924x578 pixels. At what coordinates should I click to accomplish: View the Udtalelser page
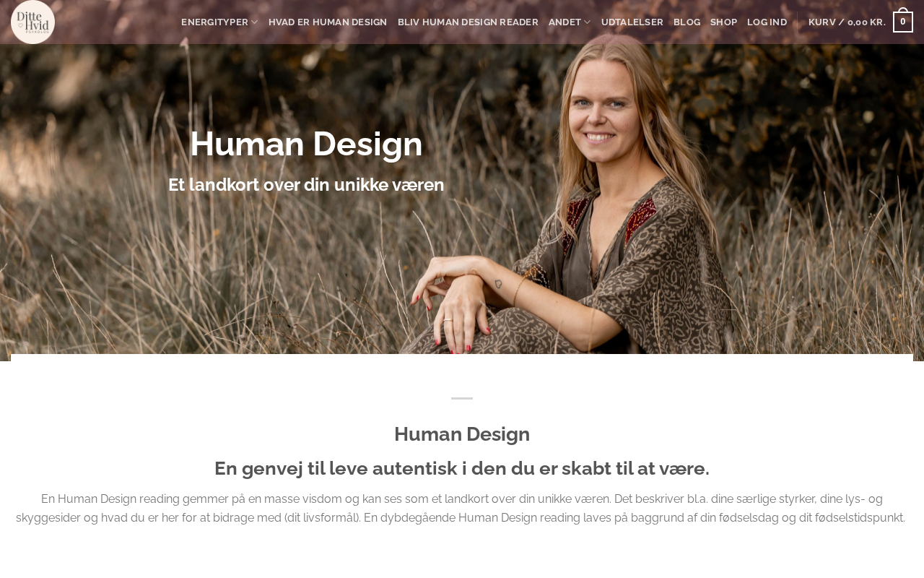[632, 22]
